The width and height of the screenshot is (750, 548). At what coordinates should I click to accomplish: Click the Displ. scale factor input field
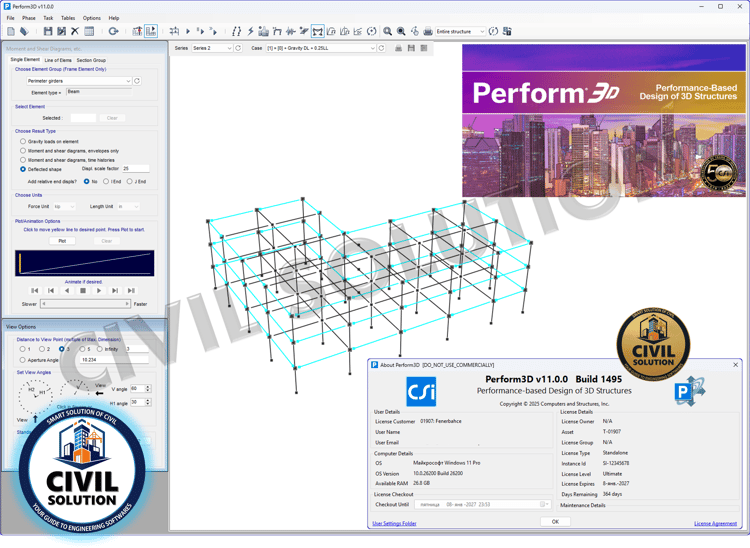click(x=136, y=169)
